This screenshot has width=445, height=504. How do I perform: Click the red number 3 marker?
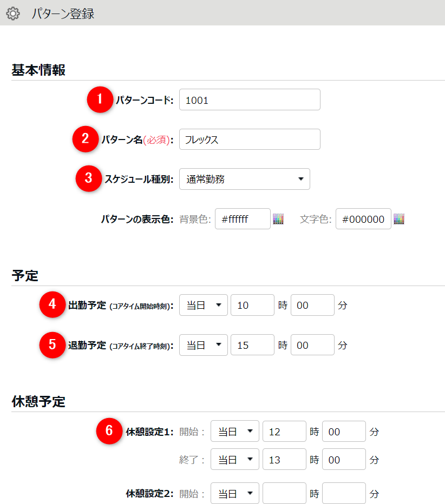[88, 179]
